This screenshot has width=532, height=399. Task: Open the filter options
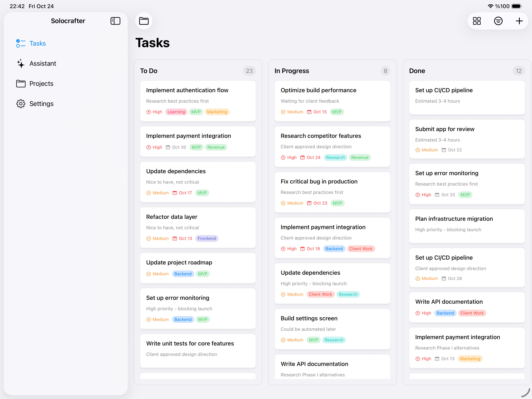click(498, 21)
